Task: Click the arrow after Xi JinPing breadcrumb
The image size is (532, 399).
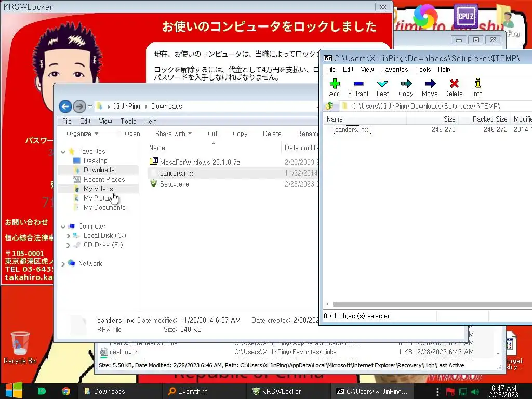Action: 146,107
